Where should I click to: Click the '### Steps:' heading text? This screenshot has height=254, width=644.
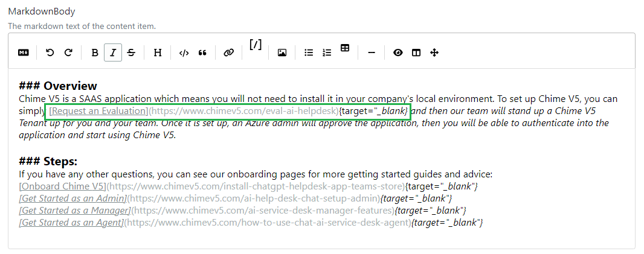pyautogui.click(x=48, y=161)
